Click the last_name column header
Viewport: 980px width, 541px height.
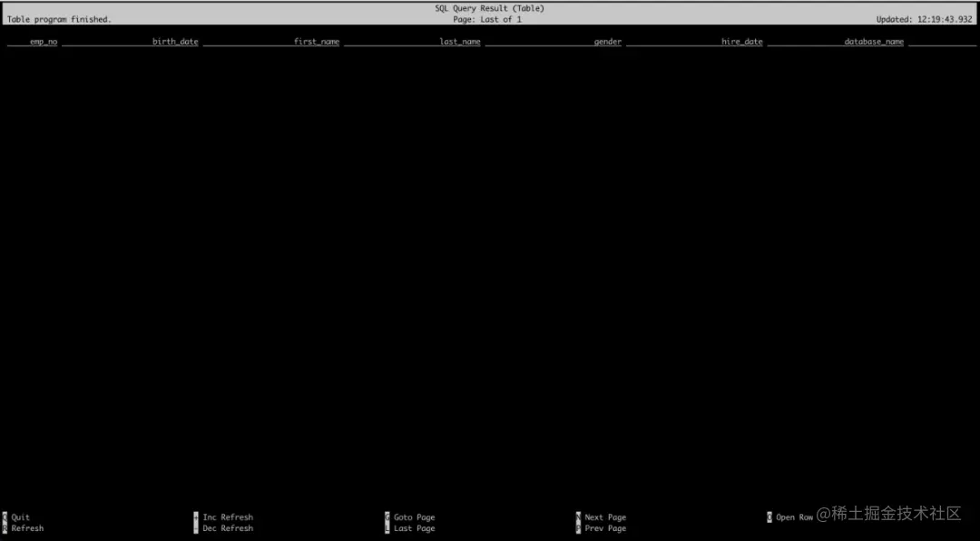tap(460, 42)
